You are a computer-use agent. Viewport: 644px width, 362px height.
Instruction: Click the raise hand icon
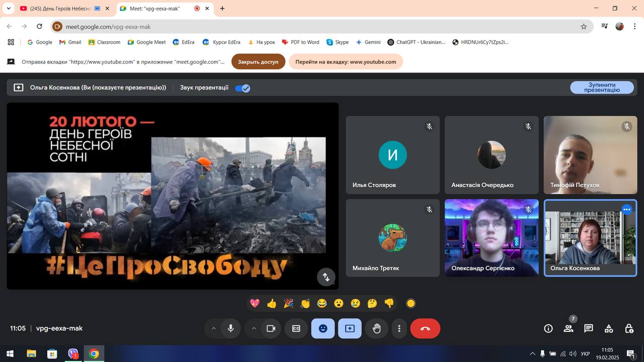point(376,328)
